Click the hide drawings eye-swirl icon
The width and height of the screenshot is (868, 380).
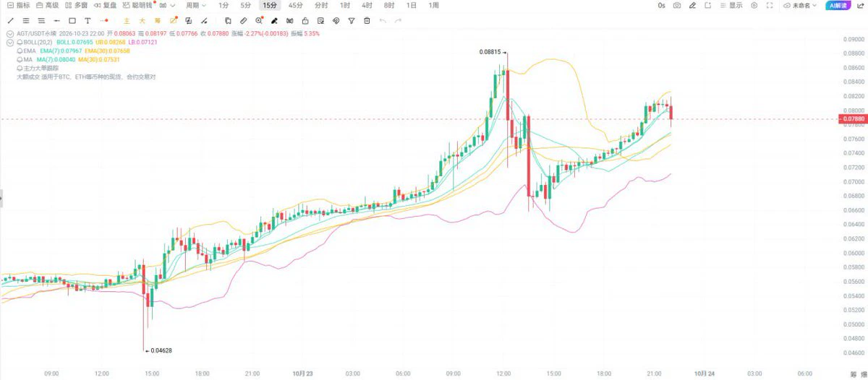tap(336, 20)
